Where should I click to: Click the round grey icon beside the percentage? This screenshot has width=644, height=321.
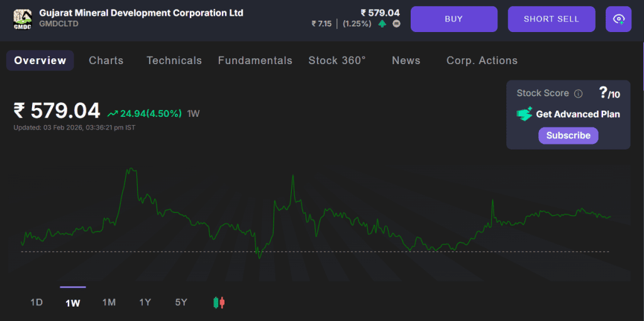tap(396, 24)
